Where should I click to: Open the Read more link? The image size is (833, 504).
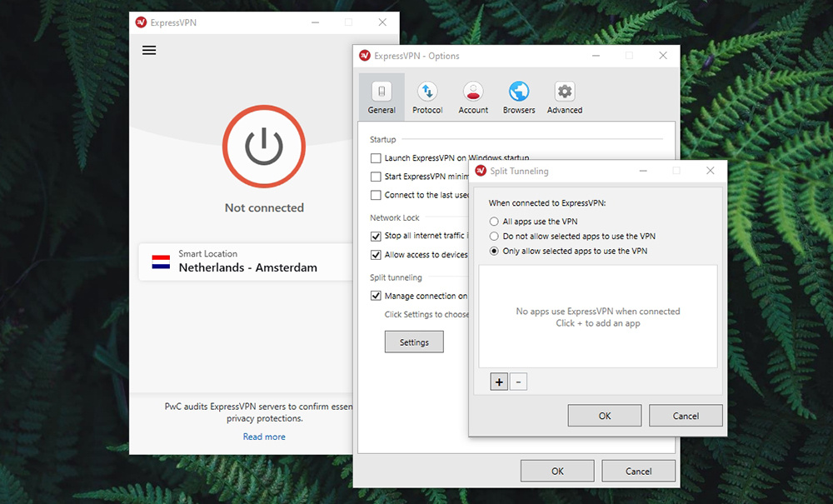point(264,436)
